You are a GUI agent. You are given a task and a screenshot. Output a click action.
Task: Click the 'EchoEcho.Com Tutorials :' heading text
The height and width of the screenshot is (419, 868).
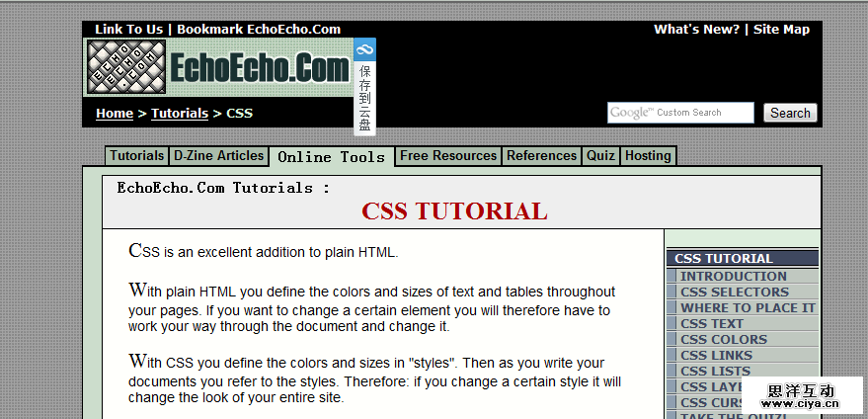(223, 188)
